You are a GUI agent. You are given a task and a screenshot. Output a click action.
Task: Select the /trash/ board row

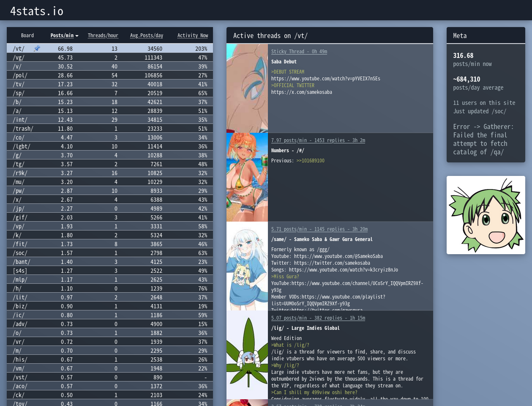click(x=109, y=129)
